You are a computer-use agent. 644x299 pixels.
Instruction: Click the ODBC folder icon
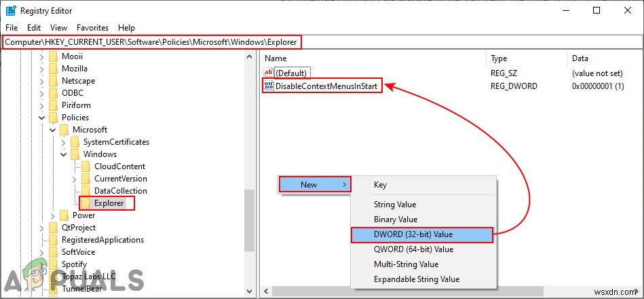click(53, 93)
